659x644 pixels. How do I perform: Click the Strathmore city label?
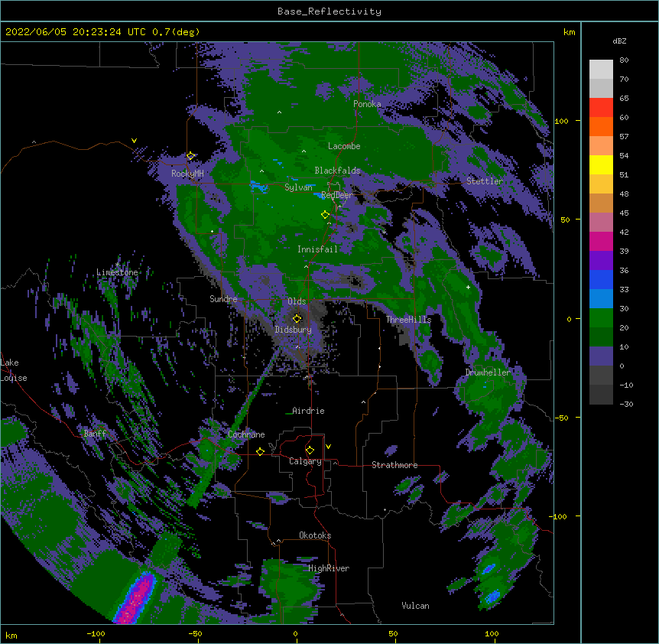click(x=394, y=465)
